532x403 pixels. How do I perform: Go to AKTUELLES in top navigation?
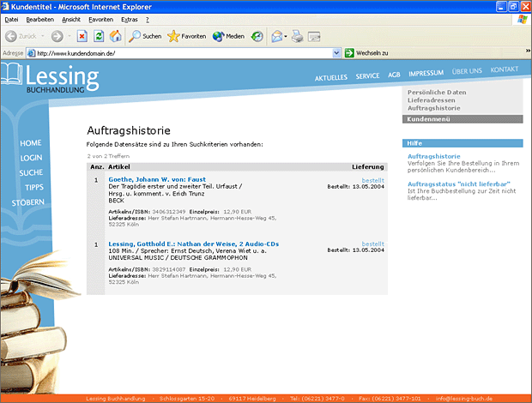coord(331,78)
